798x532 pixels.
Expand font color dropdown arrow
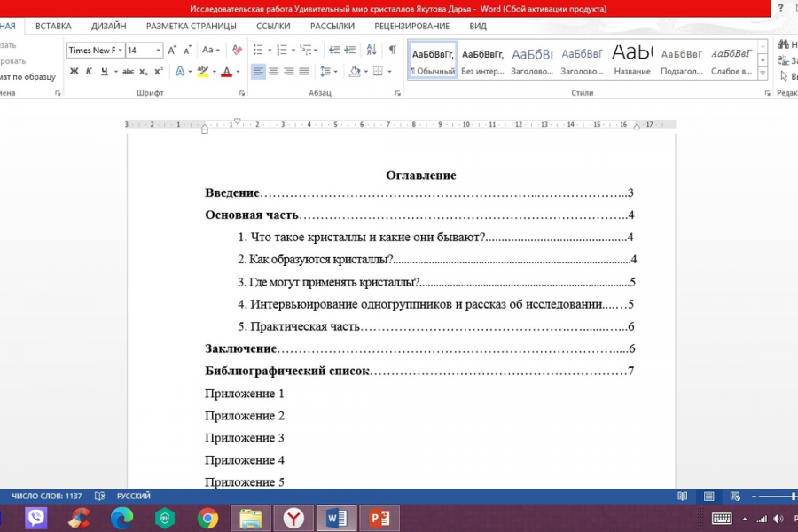(x=239, y=71)
